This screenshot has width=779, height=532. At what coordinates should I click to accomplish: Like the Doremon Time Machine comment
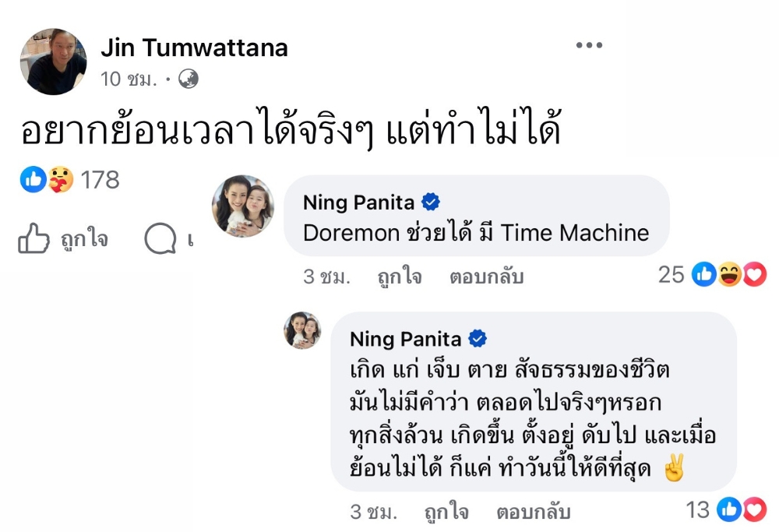(399, 277)
